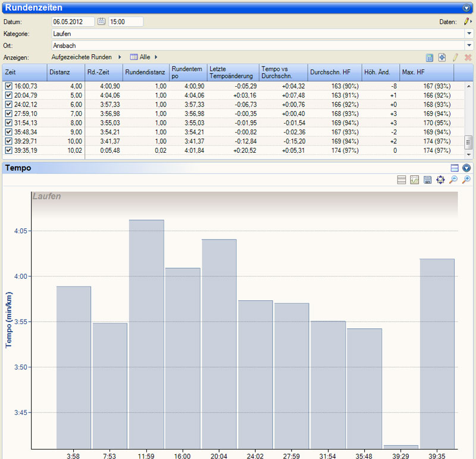
Task: Click Aufgezeichnete Runden label
Action: coord(82,57)
